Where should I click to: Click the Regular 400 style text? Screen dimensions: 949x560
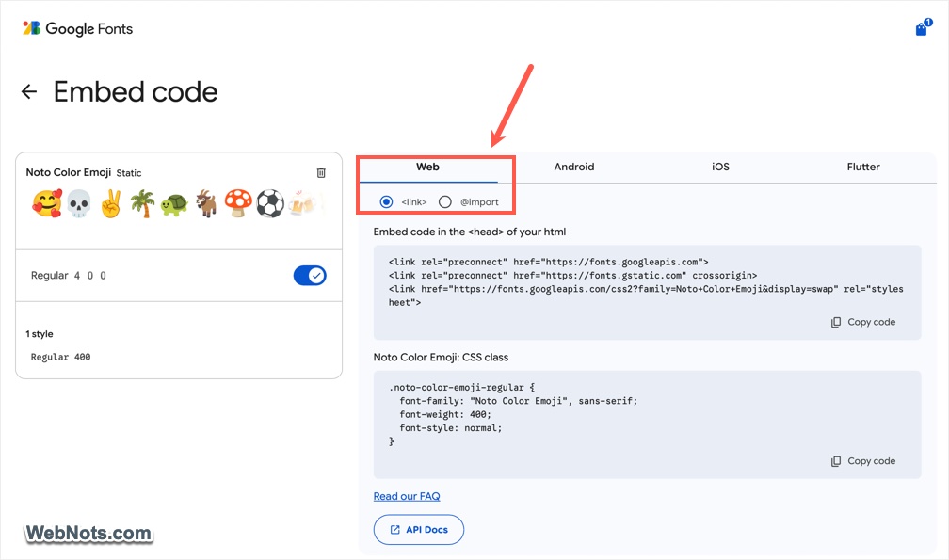tap(60, 358)
